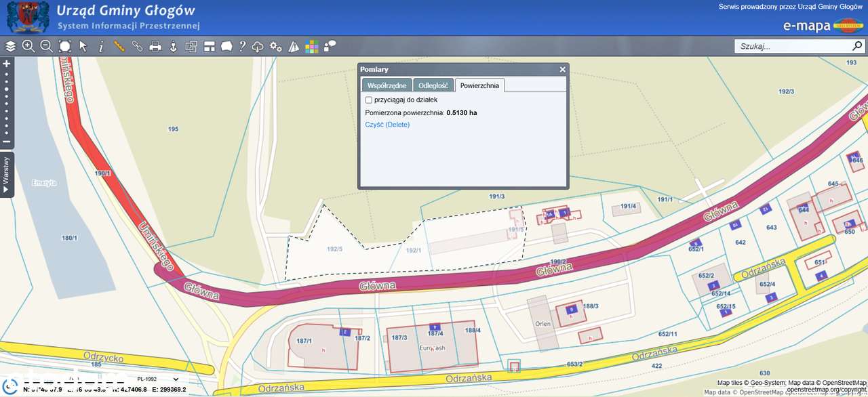This screenshot has height=397, width=868.
Task: Click the plus on zoom slider
Action: tap(7, 64)
